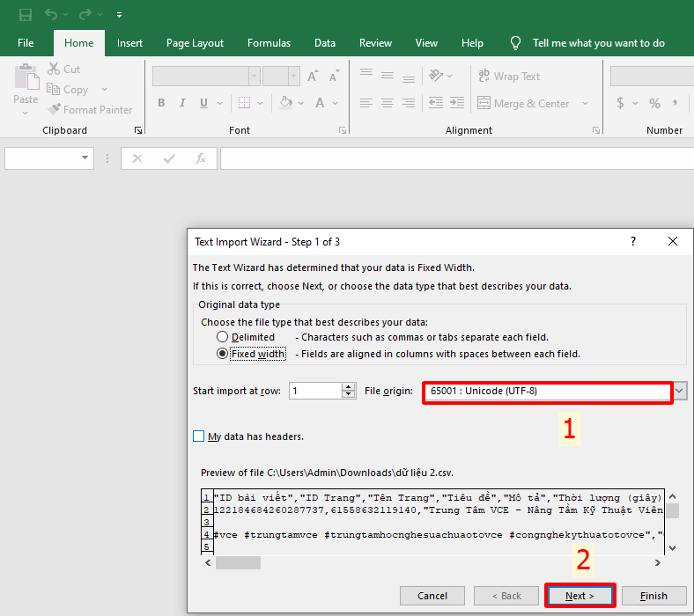Click the wizard Help question mark
694x616 pixels.
(633, 241)
